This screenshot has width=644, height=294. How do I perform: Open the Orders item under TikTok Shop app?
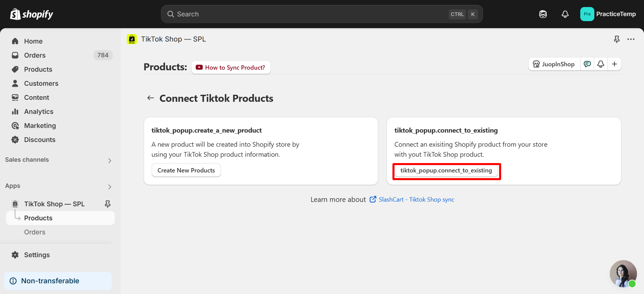[x=35, y=232]
